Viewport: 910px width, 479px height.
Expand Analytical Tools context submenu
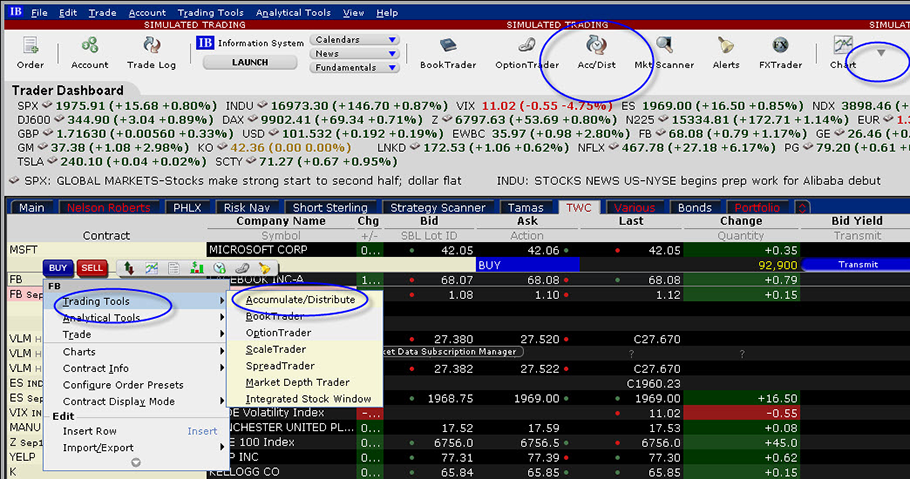pos(138,318)
